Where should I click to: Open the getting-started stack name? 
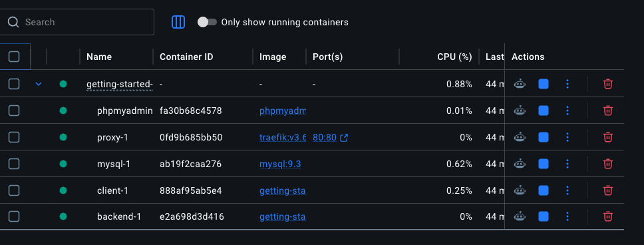click(x=120, y=85)
